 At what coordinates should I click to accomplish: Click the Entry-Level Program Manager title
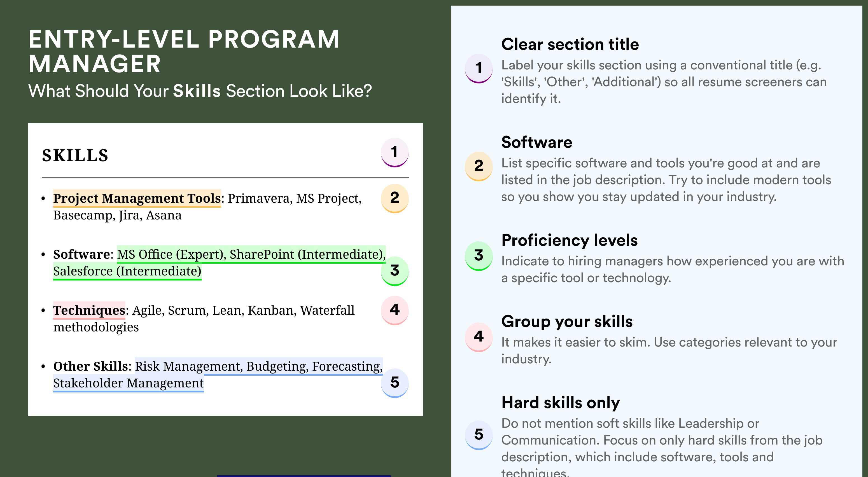184,51
